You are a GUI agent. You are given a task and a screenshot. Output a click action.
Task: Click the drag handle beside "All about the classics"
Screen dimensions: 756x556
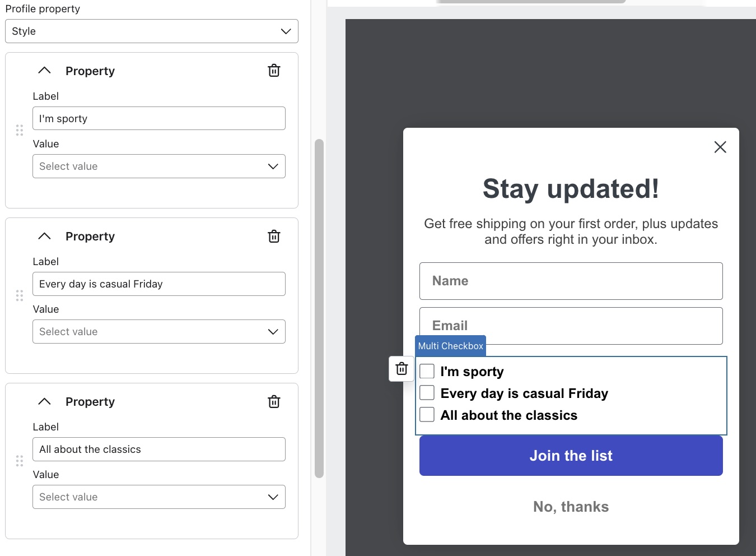pyautogui.click(x=19, y=460)
